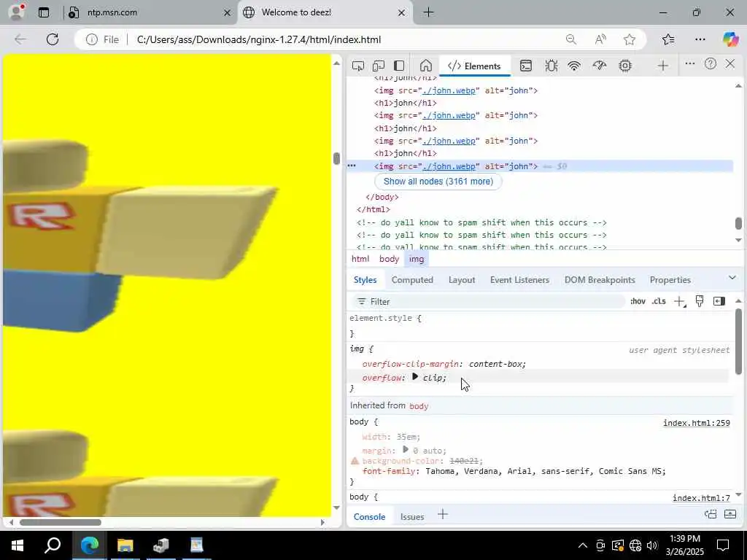Select the closing </html> tag row

click(373, 209)
